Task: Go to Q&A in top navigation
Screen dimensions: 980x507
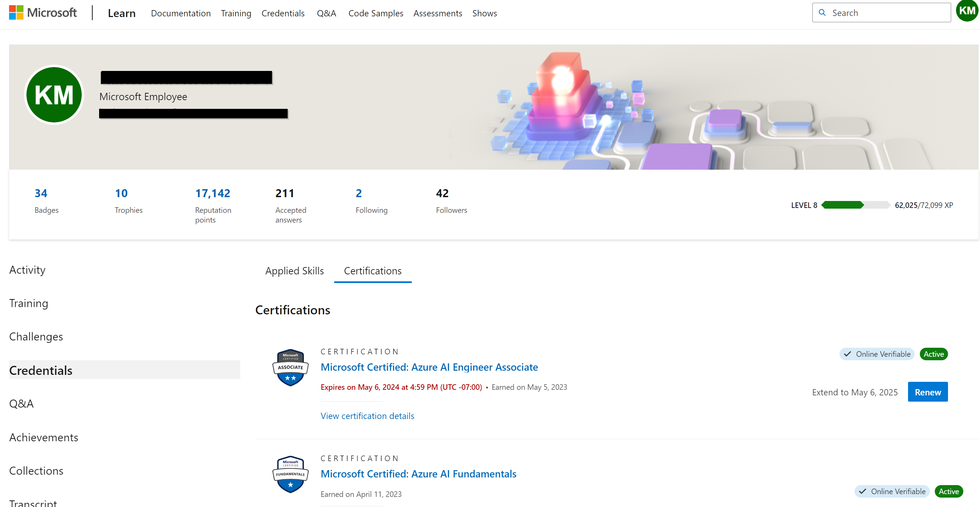Action: pyautogui.click(x=327, y=13)
